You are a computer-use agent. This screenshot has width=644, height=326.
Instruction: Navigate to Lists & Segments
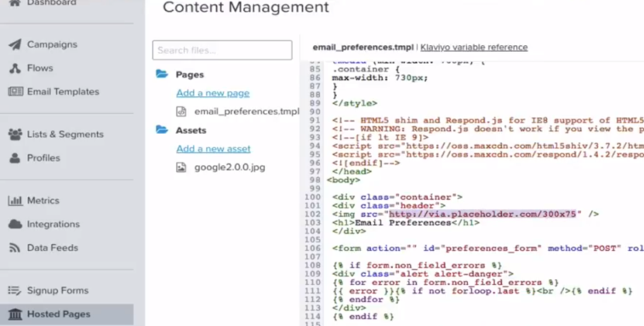point(66,134)
